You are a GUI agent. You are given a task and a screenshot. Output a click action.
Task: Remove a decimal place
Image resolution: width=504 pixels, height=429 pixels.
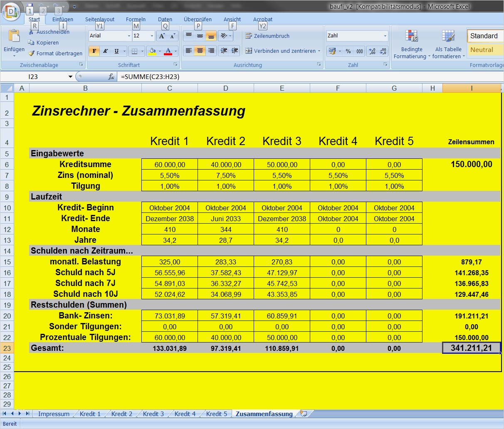[383, 51]
